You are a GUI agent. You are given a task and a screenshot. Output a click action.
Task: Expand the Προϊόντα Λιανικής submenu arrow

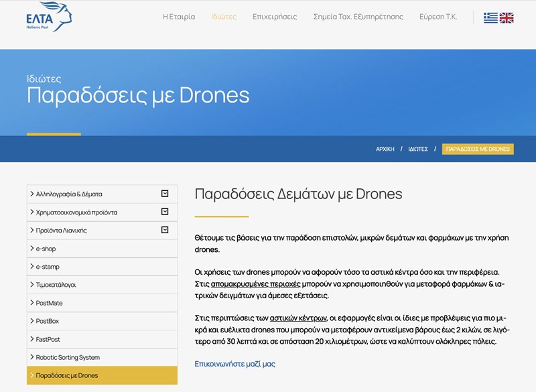coord(165,230)
